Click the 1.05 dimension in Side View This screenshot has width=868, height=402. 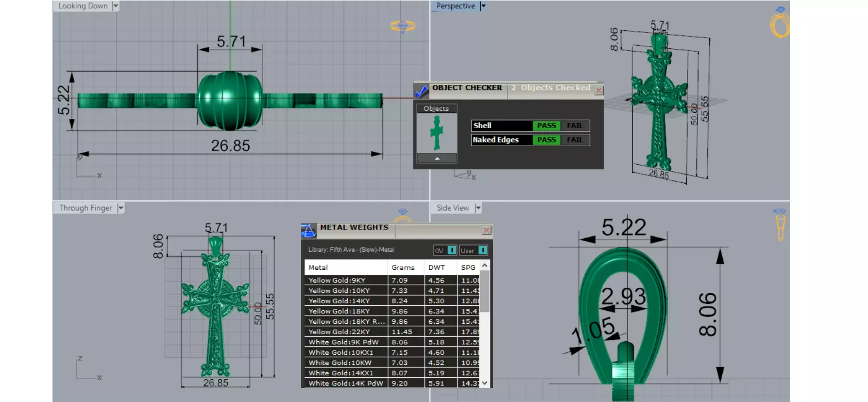coord(593,330)
